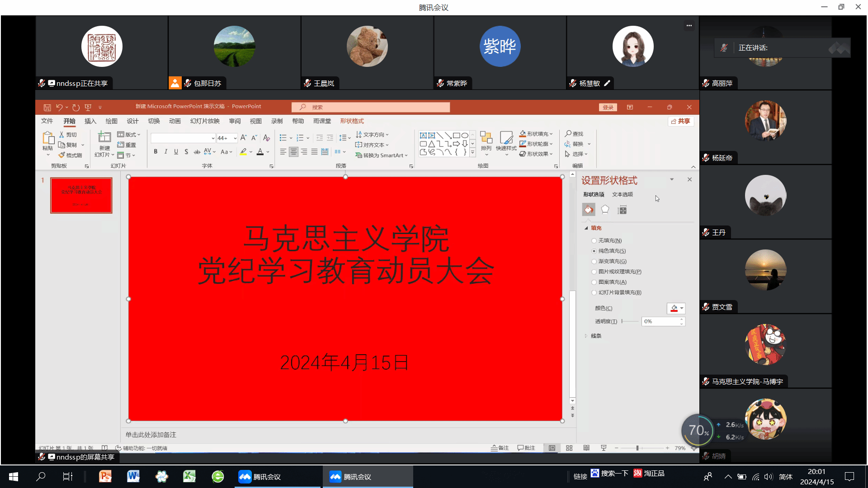Click the Share button in PowerPoint ribbon

click(680, 121)
